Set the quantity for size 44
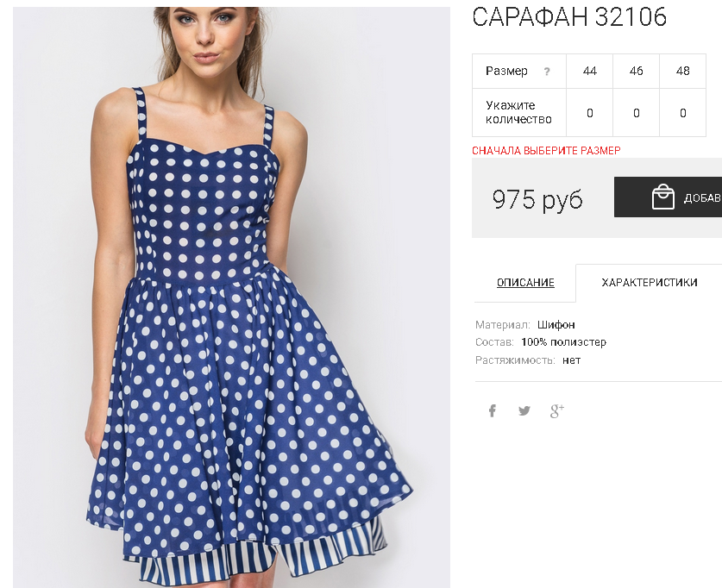The height and width of the screenshot is (588, 722). point(589,113)
